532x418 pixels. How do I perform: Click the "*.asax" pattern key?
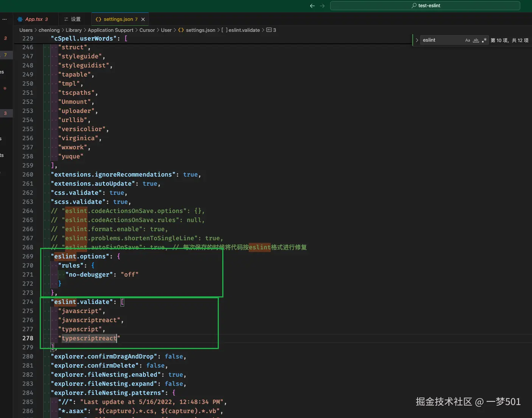click(72, 411)
